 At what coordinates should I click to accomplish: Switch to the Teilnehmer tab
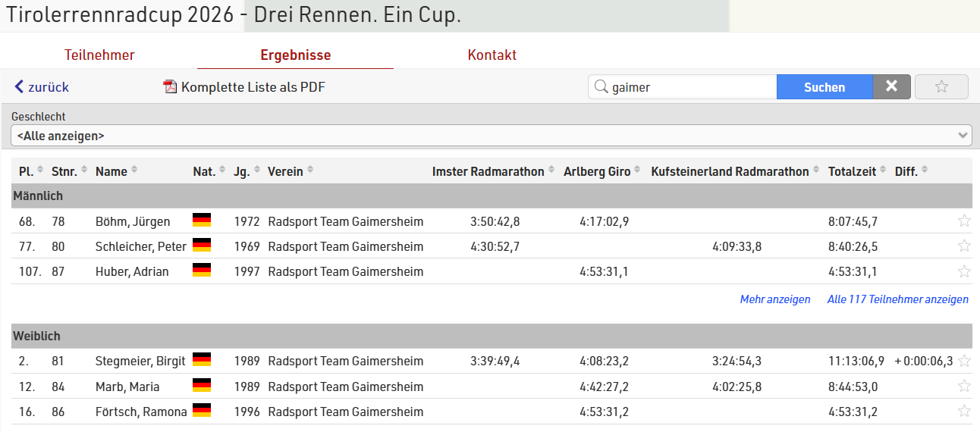pos(99,55)
